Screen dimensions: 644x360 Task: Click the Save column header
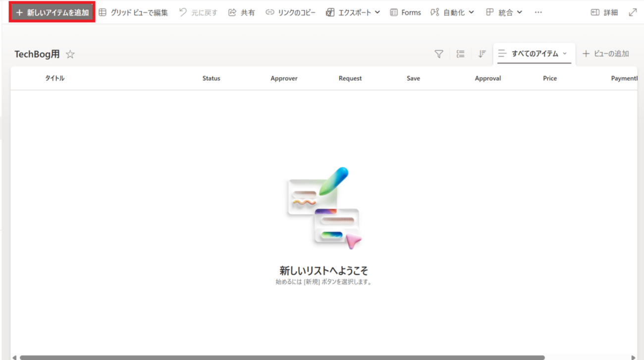tap(413, 78)
